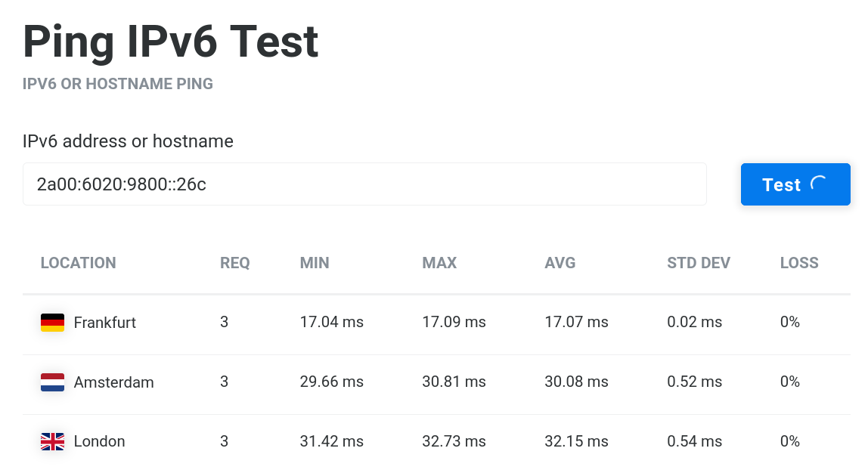868x473 pixels.
Task: Click the Ping IPv6 Test heading
Action: pyautogui.click(x=171, y=42)
